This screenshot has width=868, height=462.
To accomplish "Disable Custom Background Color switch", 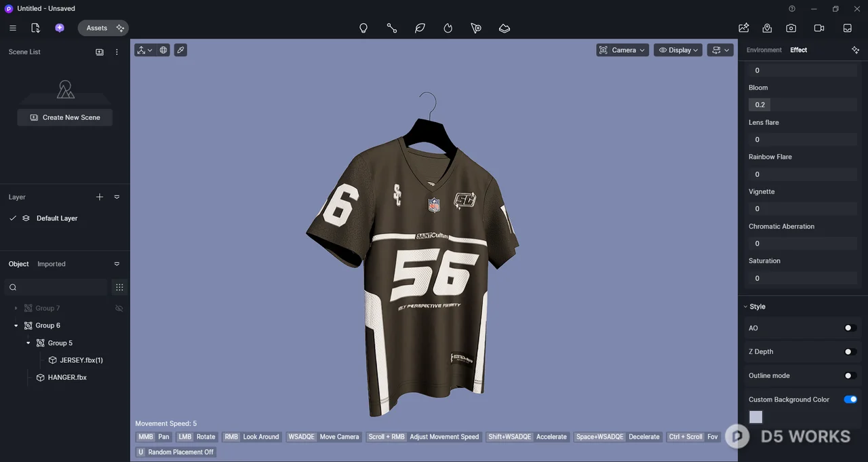I will click(850, 400).
